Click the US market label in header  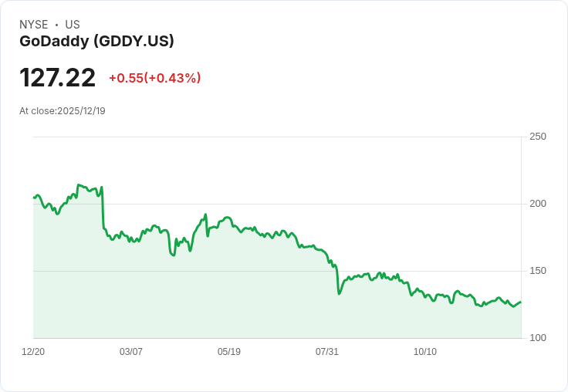[73, 25]
